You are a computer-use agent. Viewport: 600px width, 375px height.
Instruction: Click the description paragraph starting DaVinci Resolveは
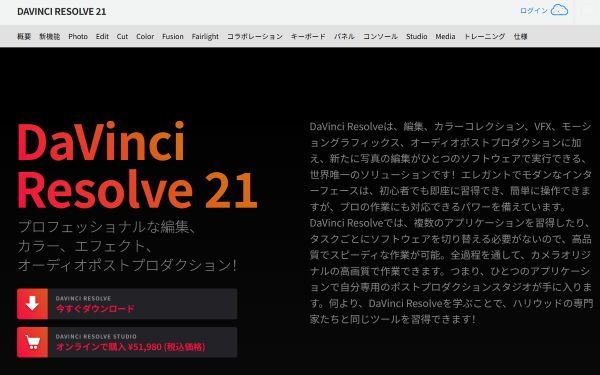(451, 223)
